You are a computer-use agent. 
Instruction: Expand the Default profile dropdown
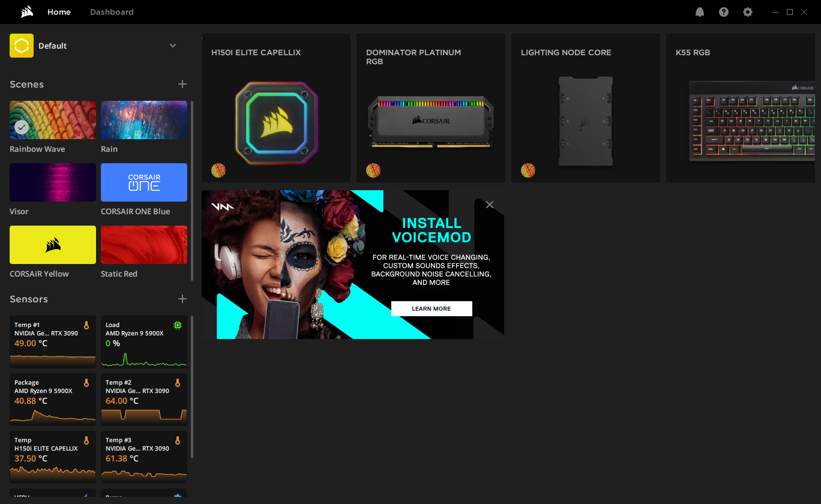coord(173,46)
